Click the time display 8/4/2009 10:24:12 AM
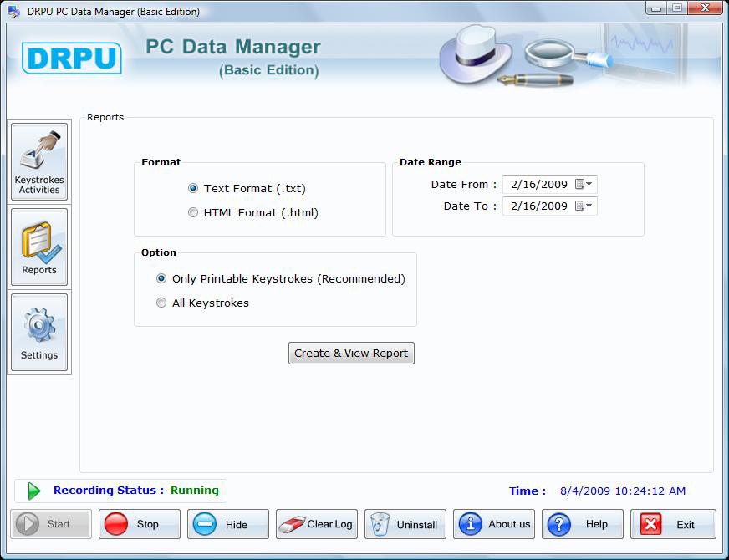 pyautogui.click(x=623, y=491)
